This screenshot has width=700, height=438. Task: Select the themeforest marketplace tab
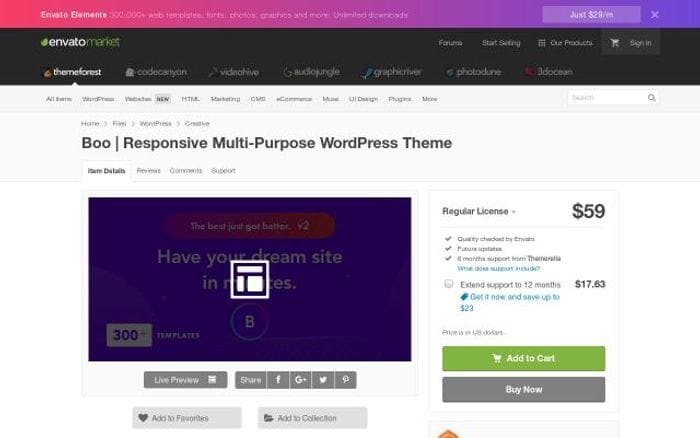click(x=72, y=72)
